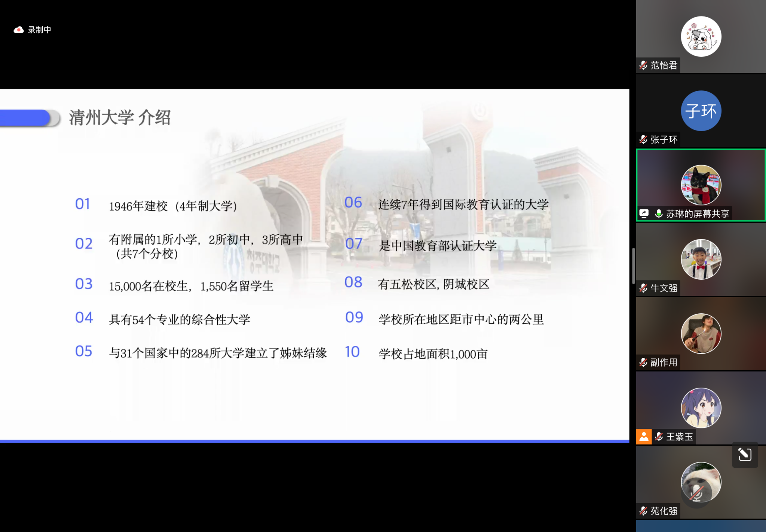This screenshot has height=532, width=766.
Task: Click 副作用's muted microphone icon
Action: (643, 362)
